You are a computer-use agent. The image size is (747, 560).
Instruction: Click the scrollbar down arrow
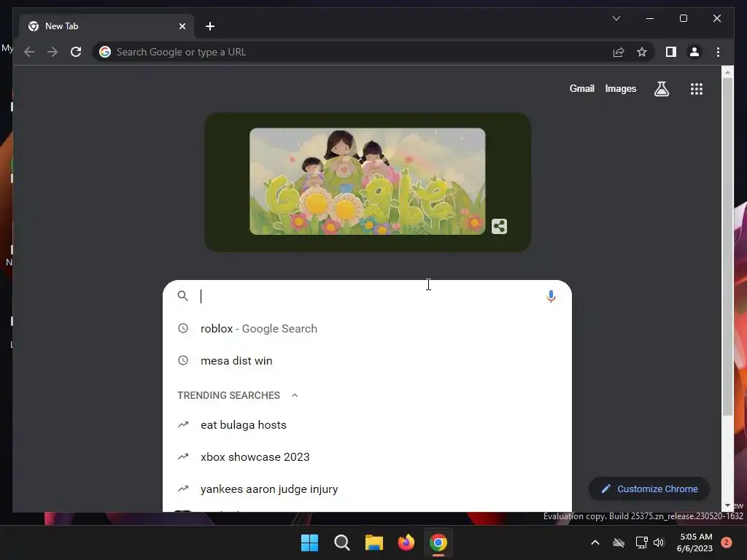[727, 506]
